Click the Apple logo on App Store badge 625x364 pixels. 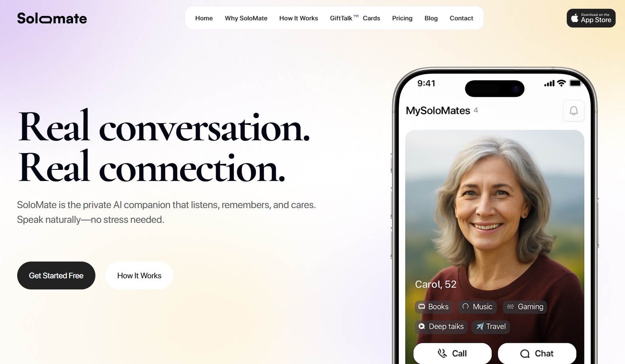[x=575, y=18]
